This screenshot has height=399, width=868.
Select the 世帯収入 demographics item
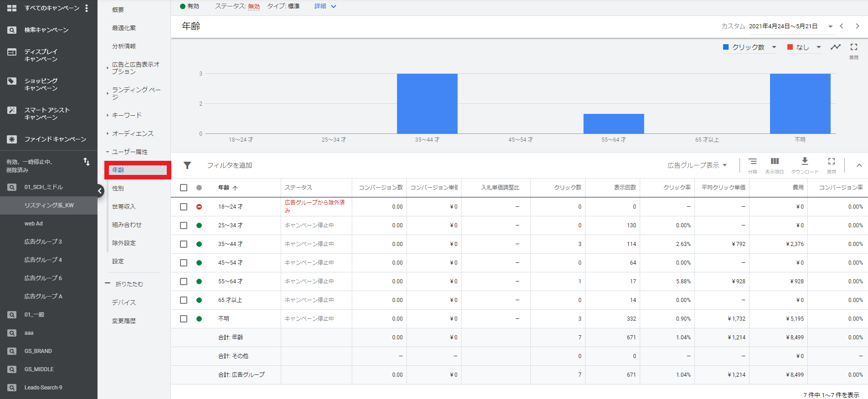click(124, 206)
